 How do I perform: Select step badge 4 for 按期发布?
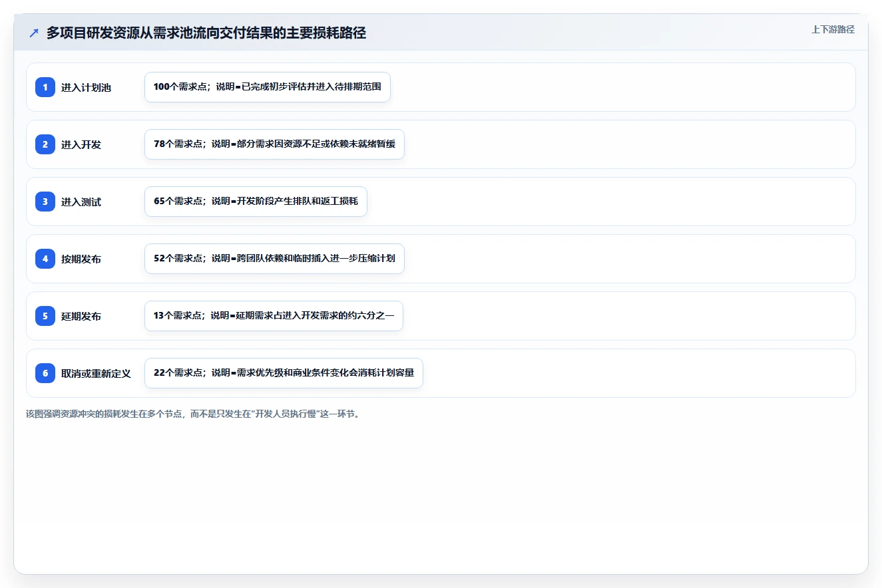45,259
